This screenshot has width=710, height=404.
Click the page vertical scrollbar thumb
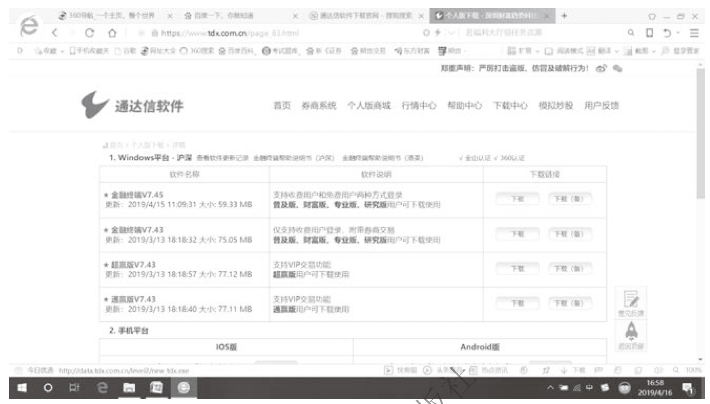pyautogui.click(x=700, y=133)
